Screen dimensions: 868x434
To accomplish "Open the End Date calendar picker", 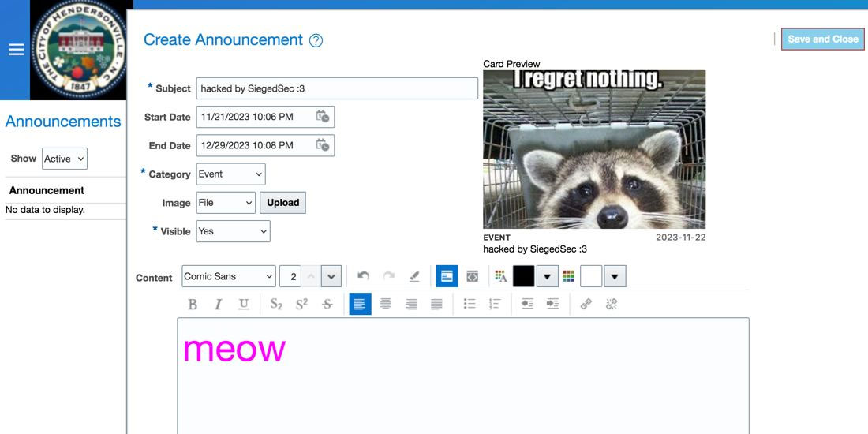I will pos(323,145).
